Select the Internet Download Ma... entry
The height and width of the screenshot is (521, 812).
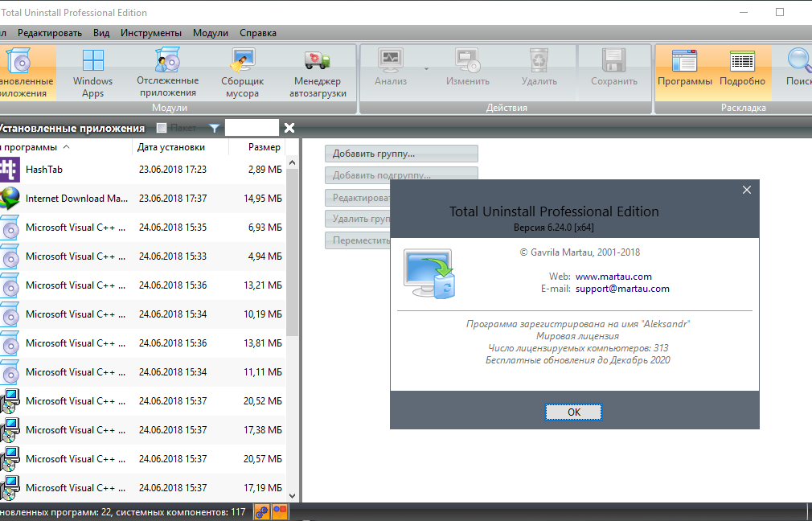coord(76,199)
